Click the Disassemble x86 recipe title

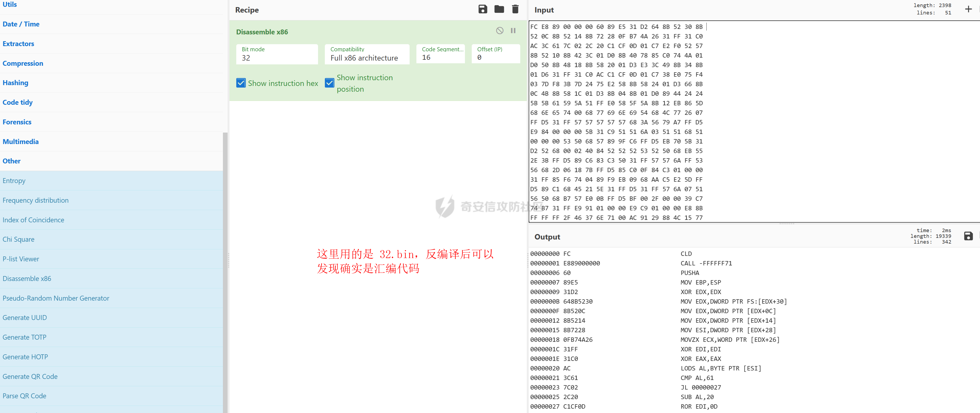click(262, 32)
